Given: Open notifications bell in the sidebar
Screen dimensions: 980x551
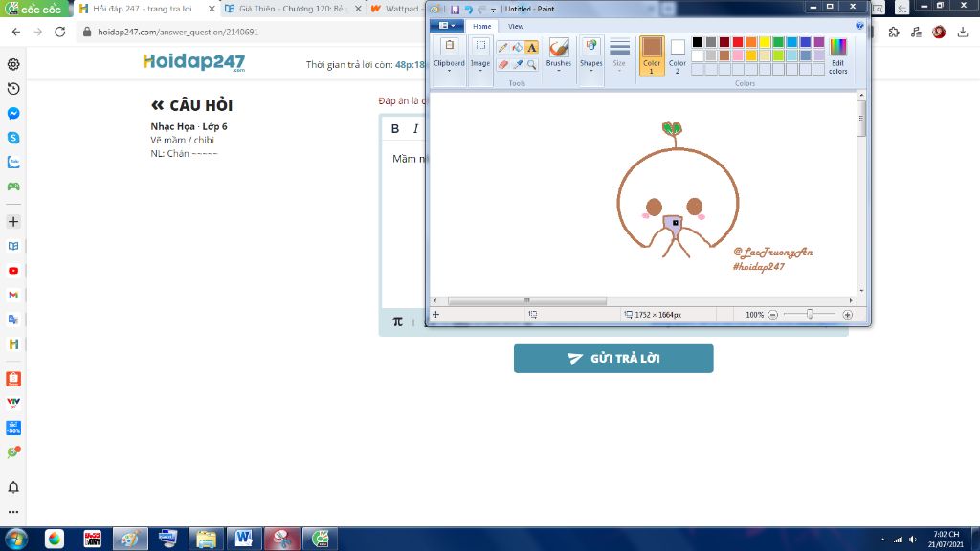Looking at the screenshot, I should (x=13, y=487).
